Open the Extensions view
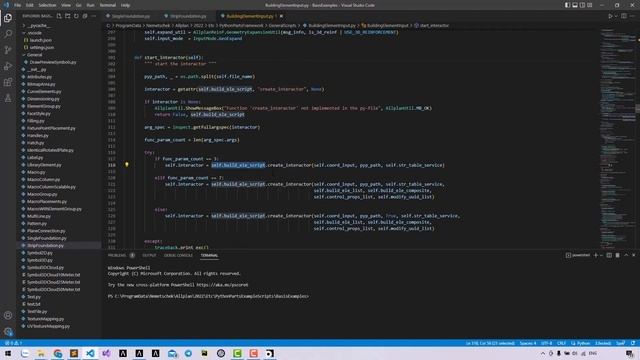This screenshot has height=360, width=640. [x=8, y=82]
